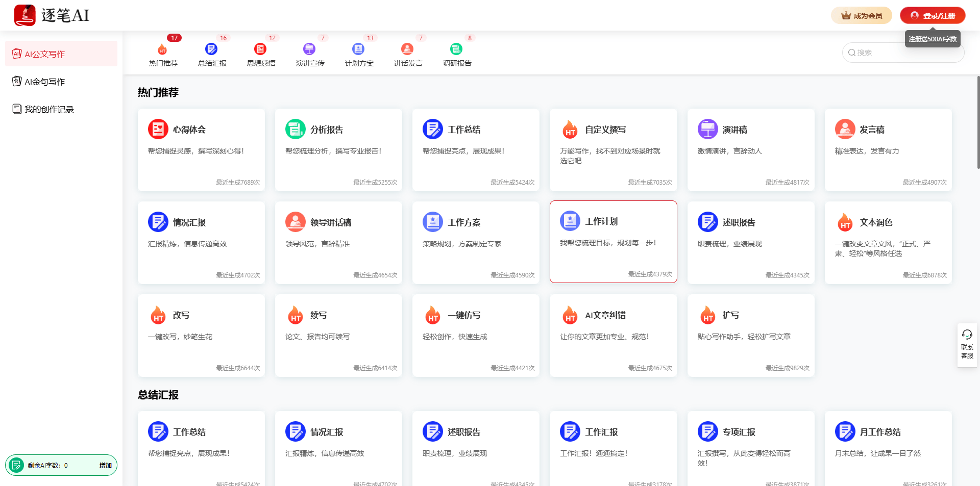Screen dimensions: 980x486
Task: Click the 逐笔AI logo icon
Action: pos(24,15)
